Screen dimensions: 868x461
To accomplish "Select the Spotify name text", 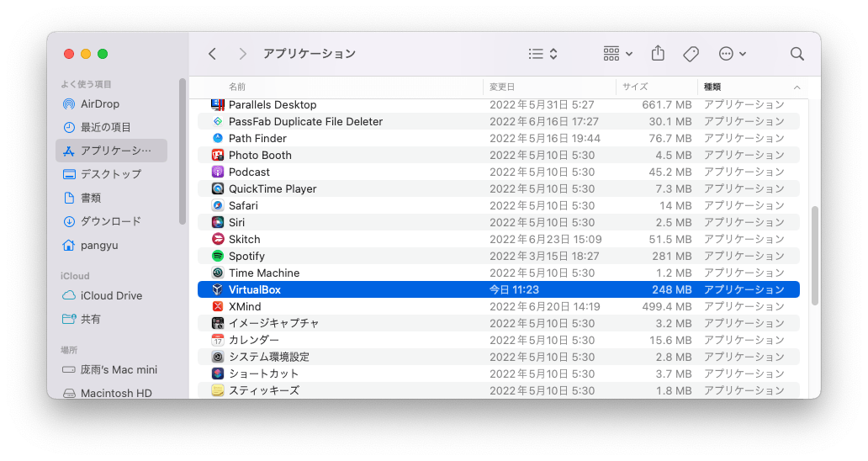I will 246,257.
